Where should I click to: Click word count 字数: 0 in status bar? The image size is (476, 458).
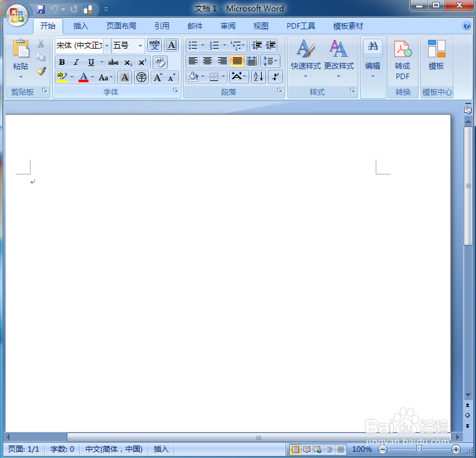tap(62, 449)
